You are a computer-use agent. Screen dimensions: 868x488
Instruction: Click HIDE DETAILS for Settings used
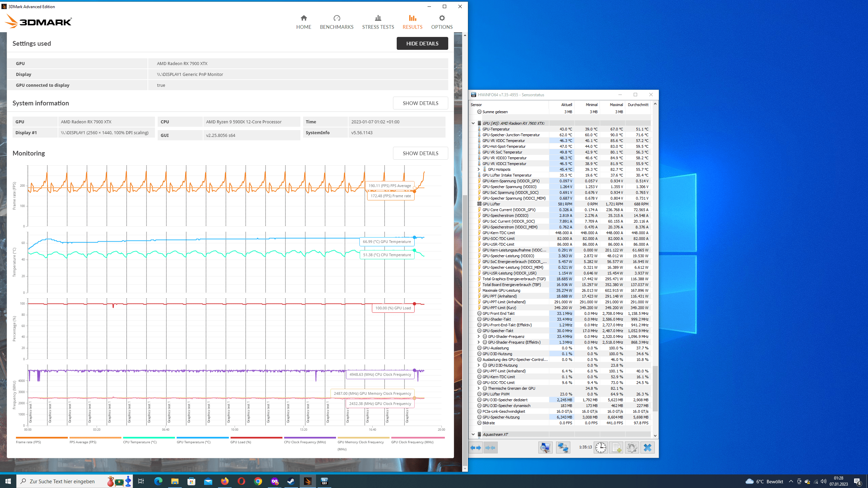(422, 43)
